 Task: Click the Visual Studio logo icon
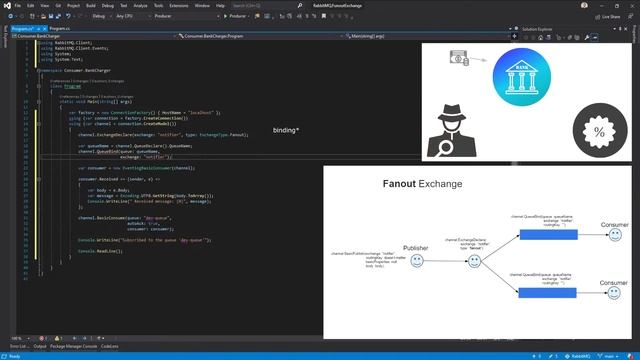click(7, 6)
